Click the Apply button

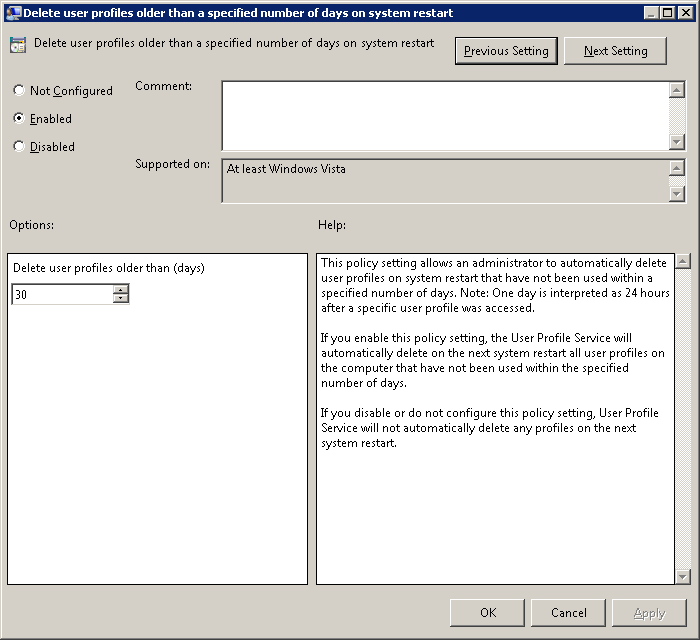[649, 613]
